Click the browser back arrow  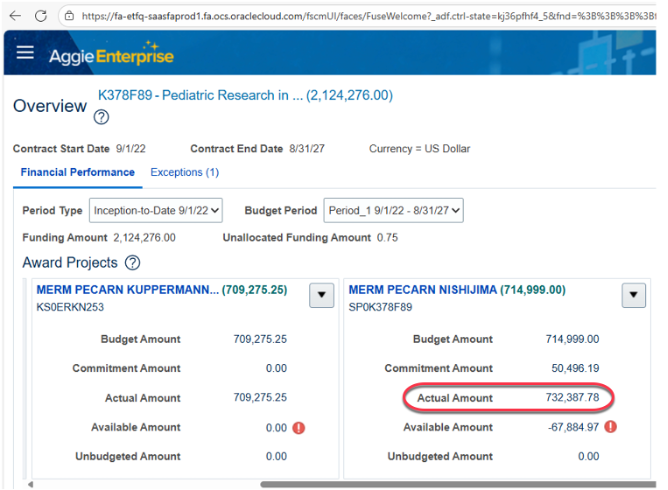tap(15, 16)
